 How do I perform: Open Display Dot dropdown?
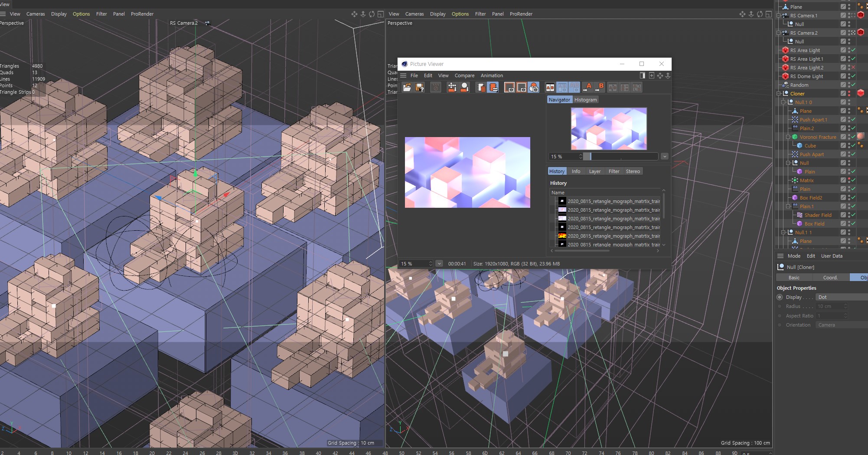[842, 297]
